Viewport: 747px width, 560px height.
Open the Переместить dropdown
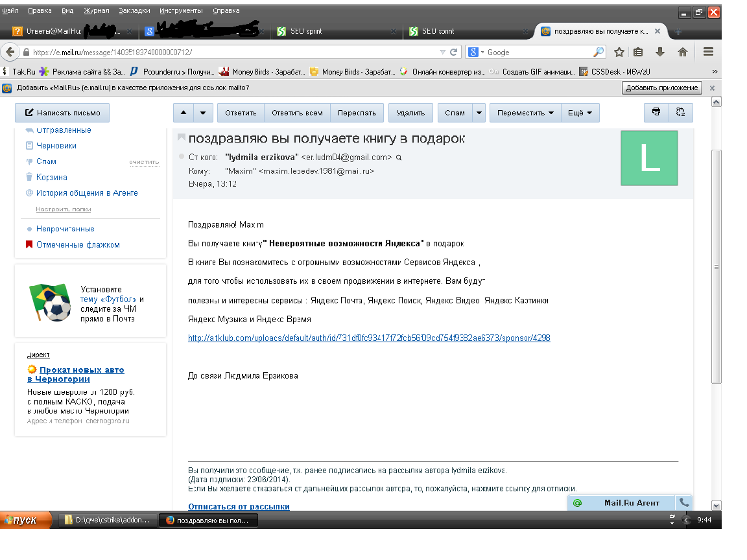coord(525,113)
